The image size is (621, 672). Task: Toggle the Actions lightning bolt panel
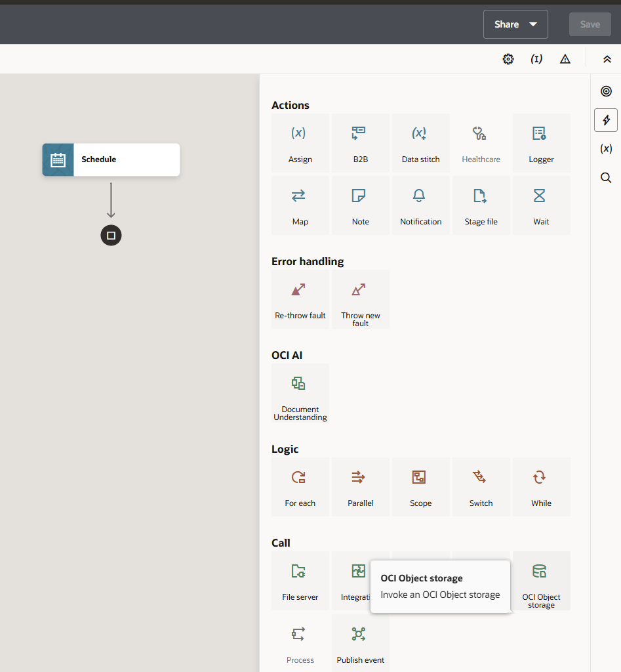click(x=606, y=120)
